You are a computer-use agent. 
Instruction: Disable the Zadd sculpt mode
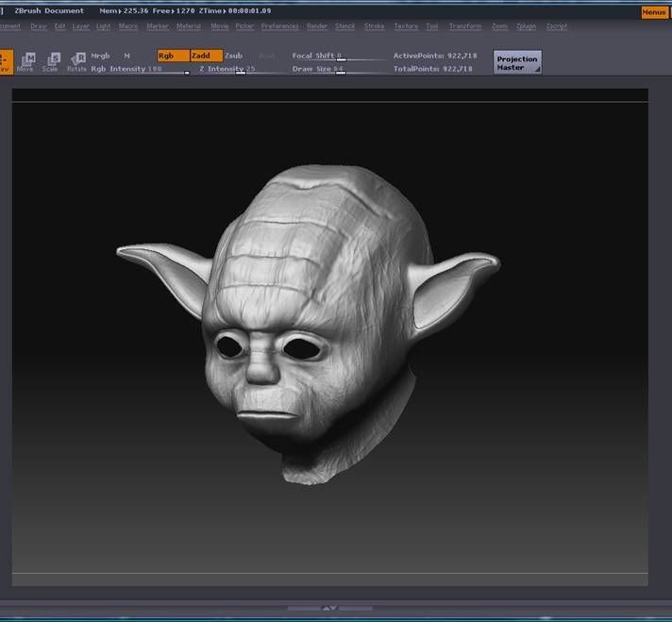(x=206, y=56)
